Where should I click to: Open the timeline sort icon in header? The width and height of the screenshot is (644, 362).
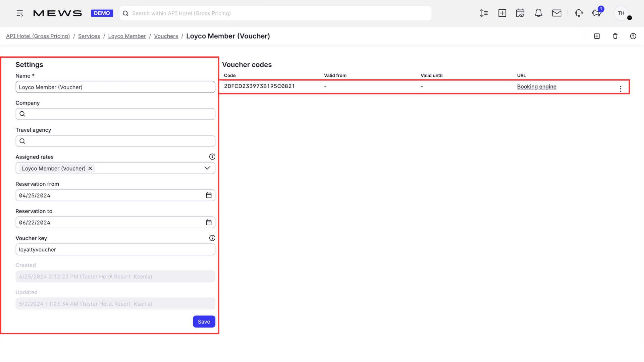484,13
